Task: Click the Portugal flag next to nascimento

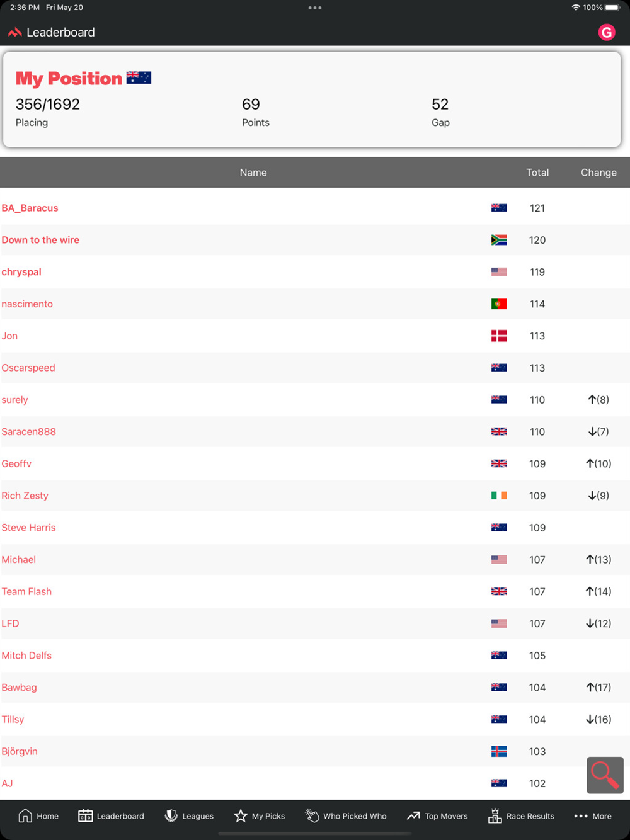Action: tap(499, 304)
